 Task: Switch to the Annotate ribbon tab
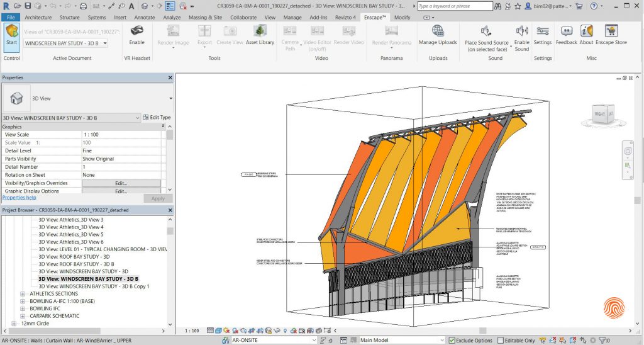[x=145, y=17]
